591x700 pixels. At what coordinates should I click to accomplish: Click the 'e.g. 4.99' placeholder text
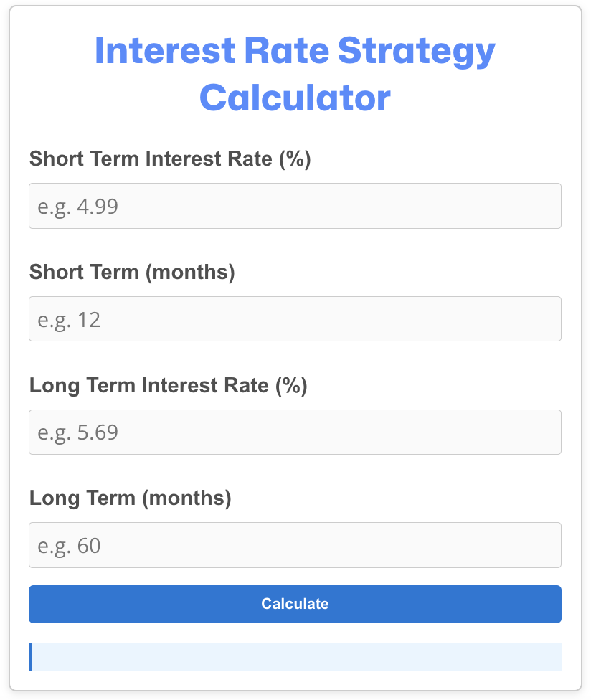click(x=77, y=207)
